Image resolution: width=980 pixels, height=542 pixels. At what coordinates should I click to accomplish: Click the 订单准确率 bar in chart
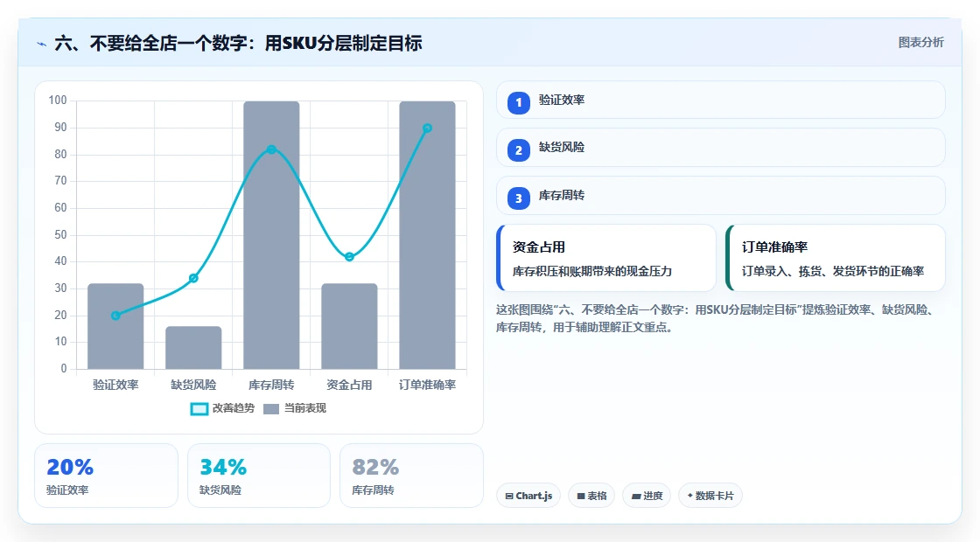pyautogui.click(x=428, y=235)
